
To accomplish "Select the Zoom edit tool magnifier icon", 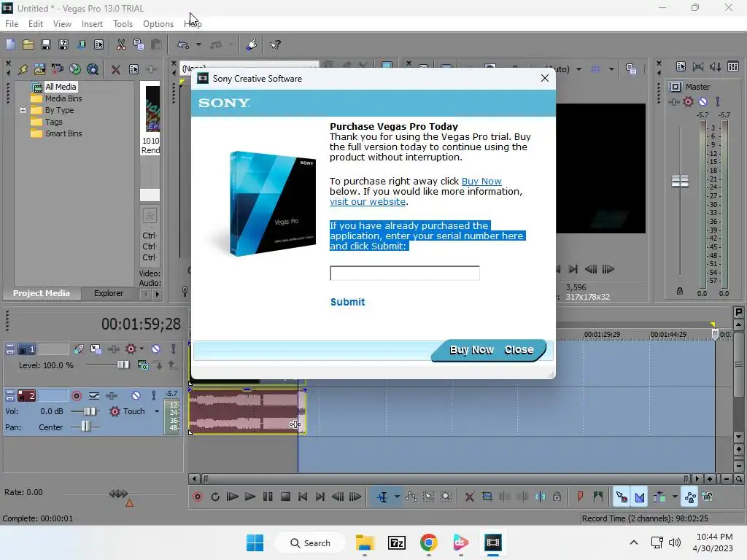I will [446, 497].
